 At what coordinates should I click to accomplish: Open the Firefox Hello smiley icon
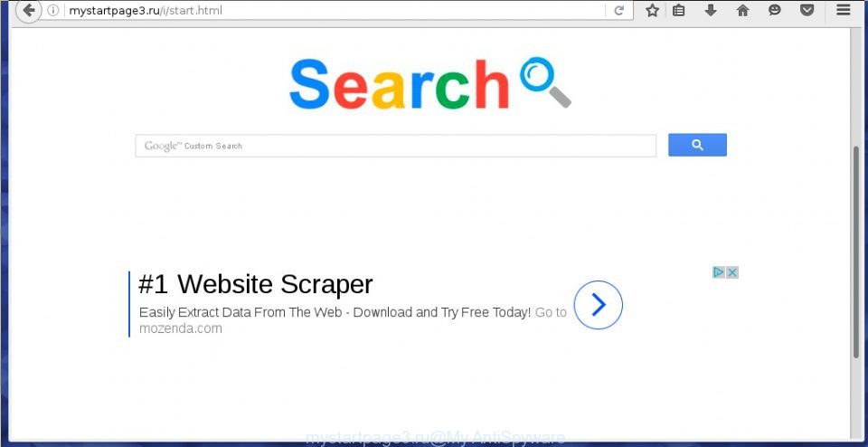point(775,10)
